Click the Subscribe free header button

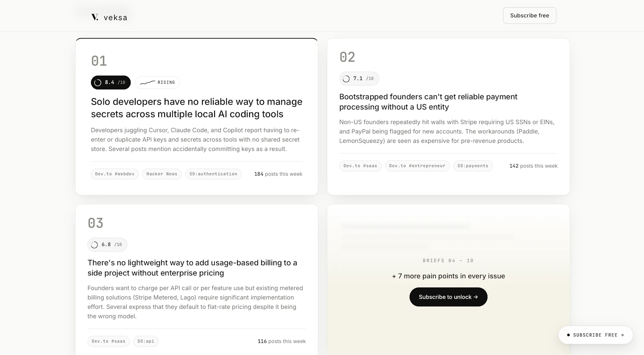(530, 15)
